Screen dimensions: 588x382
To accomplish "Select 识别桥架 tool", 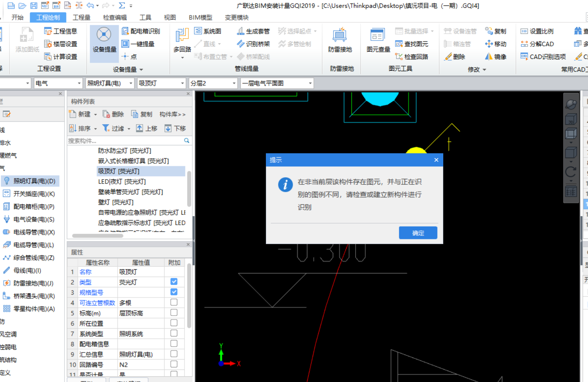I will point(253,44).
